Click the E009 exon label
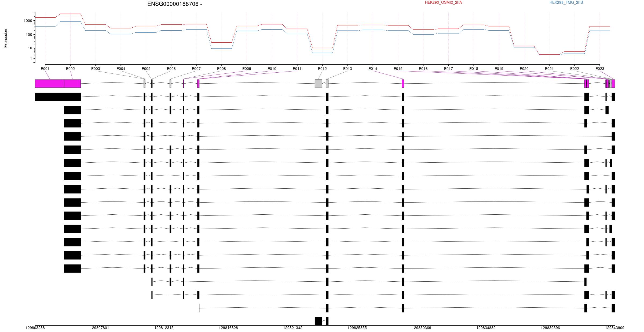 (247, 69)
